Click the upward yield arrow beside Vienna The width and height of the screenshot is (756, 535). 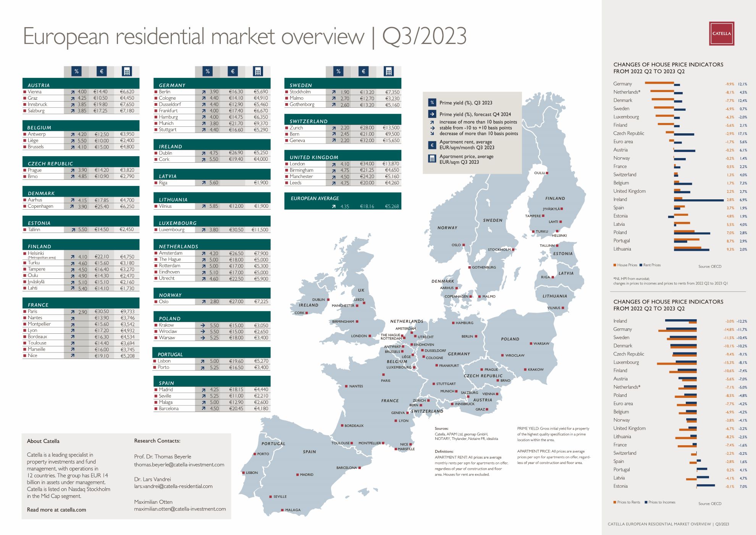(72, 91)
